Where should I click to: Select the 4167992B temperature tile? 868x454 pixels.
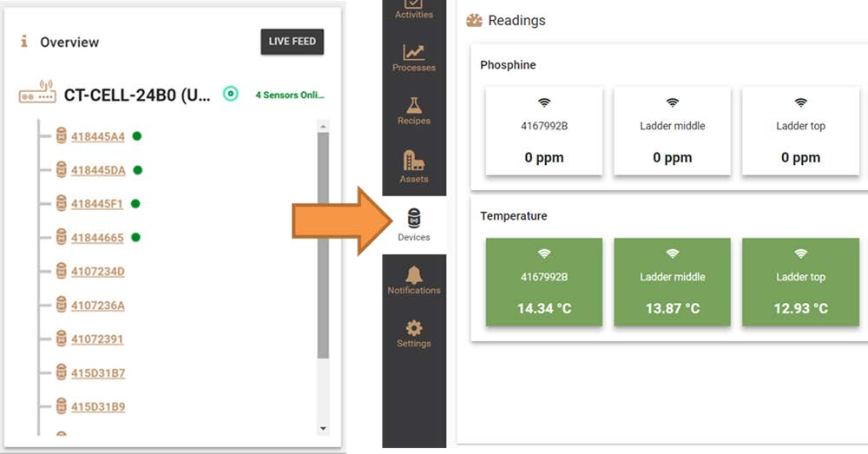click(x=544, y=282)
